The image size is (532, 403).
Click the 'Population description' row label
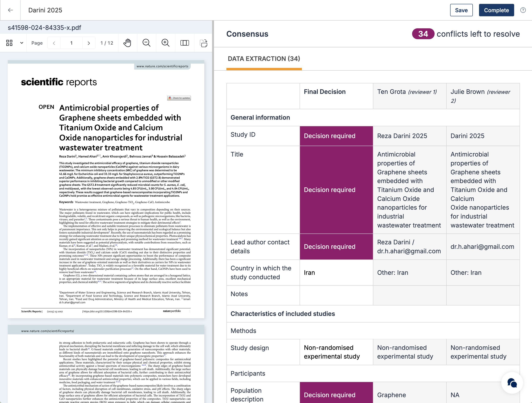[x=247, y=395]
